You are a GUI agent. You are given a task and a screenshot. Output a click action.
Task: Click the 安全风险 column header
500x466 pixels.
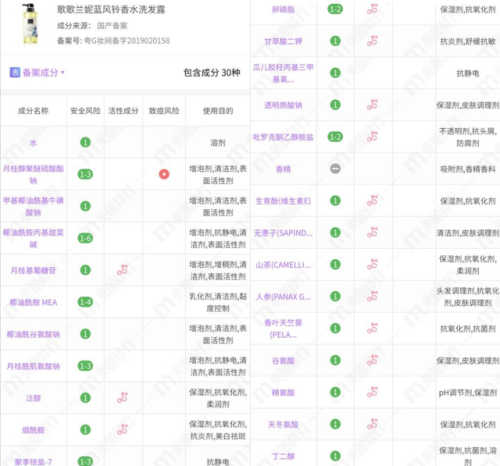click(x=85, y=111)
